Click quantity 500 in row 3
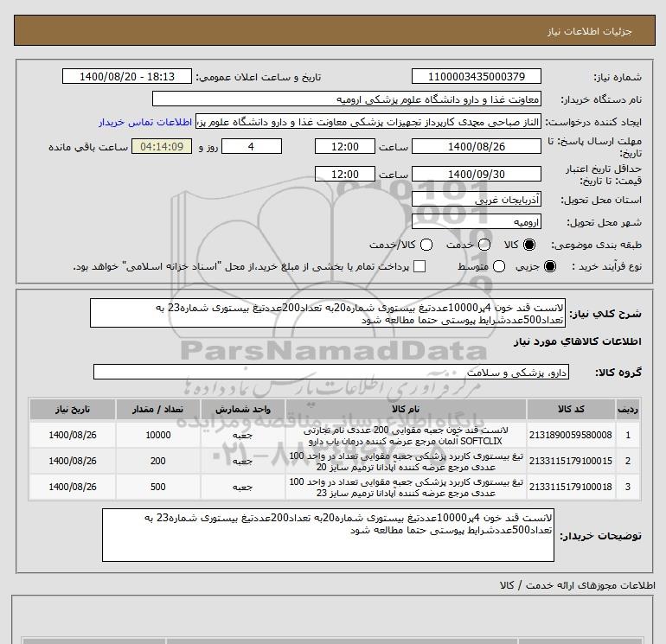666x644 pixels. click(x=158, y=487)
